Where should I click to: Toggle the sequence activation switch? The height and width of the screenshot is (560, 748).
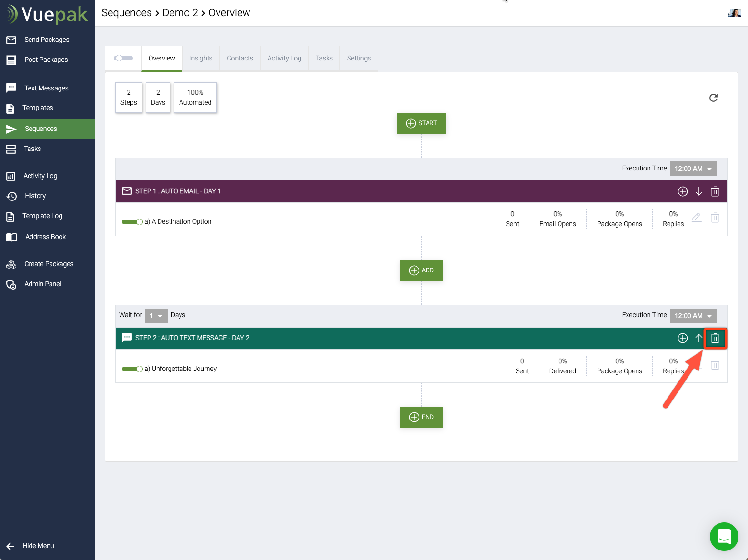[x=123, y=58]
